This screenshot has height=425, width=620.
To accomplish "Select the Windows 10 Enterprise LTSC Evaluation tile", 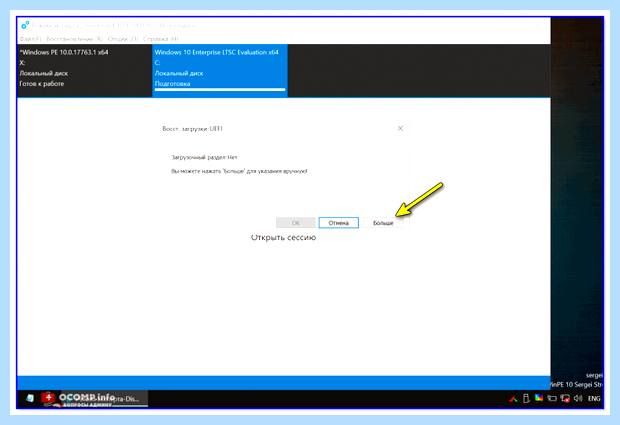I will coord(220,70).
